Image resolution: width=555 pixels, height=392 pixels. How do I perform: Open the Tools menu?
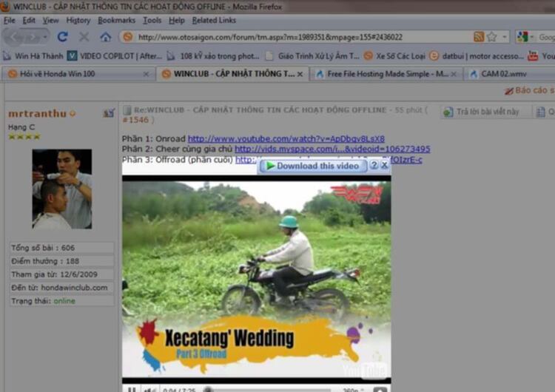(152, 20)
